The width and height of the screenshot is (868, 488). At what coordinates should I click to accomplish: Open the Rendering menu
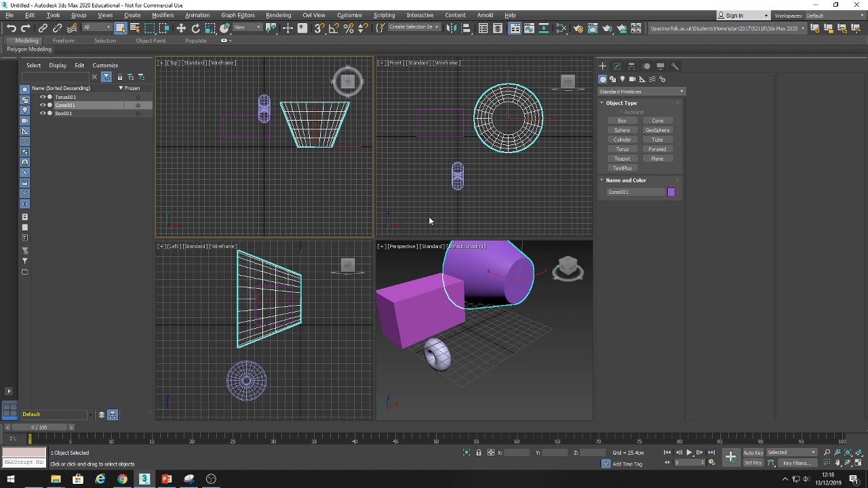pyautogui.click(x=278, y=15)
